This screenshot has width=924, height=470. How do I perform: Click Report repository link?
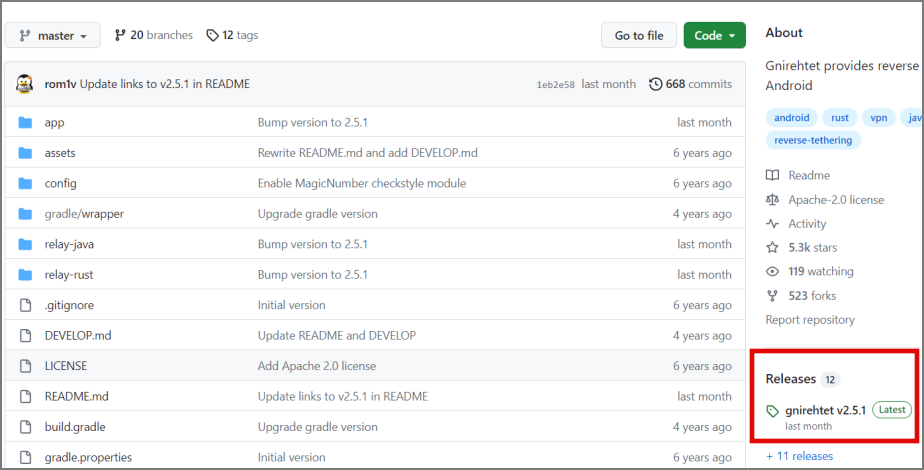point(810,320)
